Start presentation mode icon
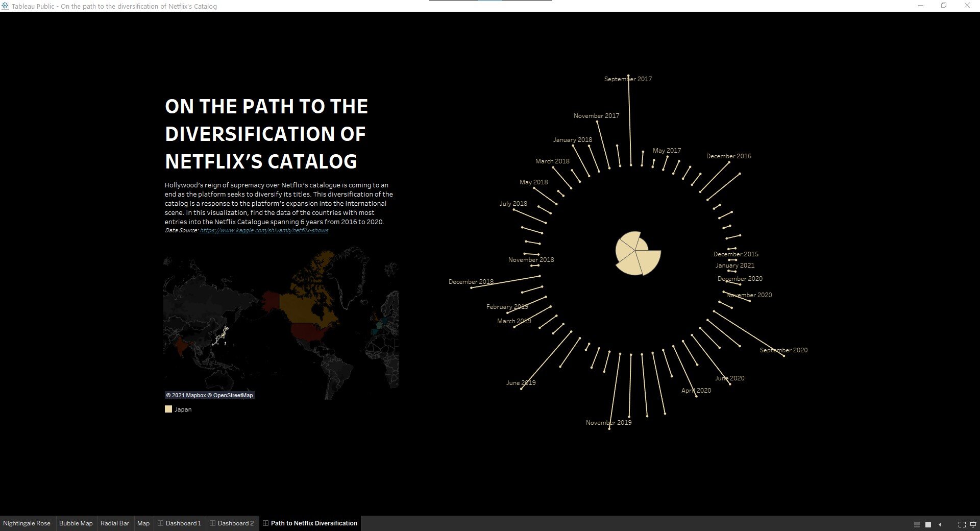The width and height of the screenshot is (980, 531). point(973,524)
